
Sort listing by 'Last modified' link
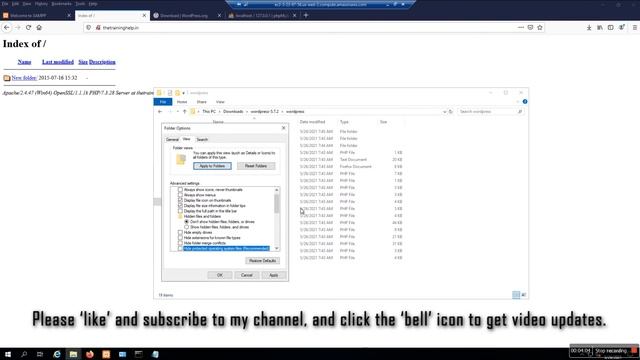pyautogui.click(x=58, y=62)
